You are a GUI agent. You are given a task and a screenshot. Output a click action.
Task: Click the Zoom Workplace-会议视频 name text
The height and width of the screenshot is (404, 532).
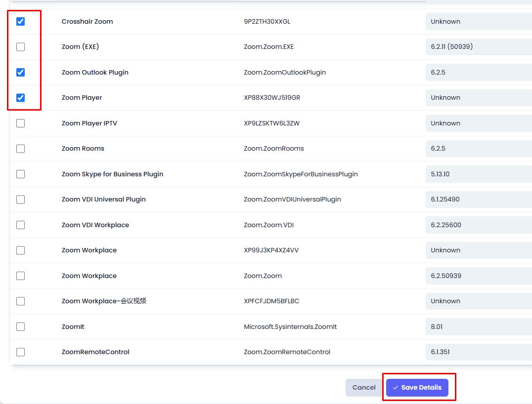104,301
